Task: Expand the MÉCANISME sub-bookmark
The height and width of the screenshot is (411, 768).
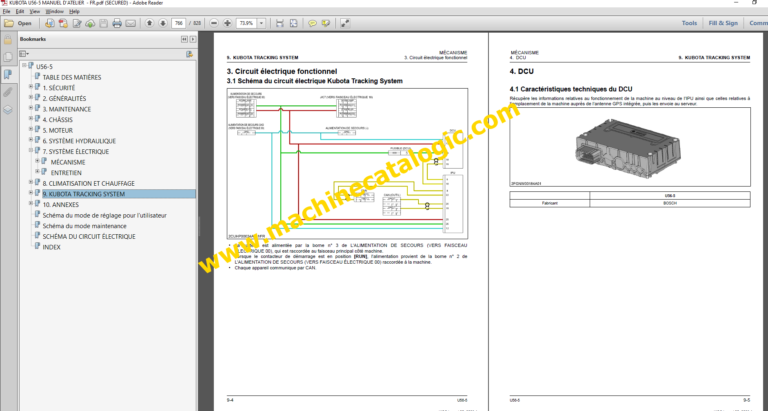Action: [38, 161]
